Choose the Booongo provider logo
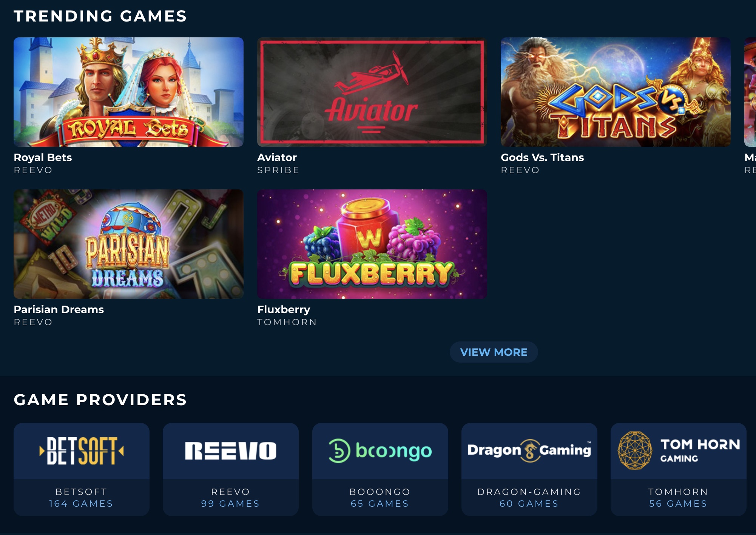Screen dimensions: 756x535 (x=380, y=451)
